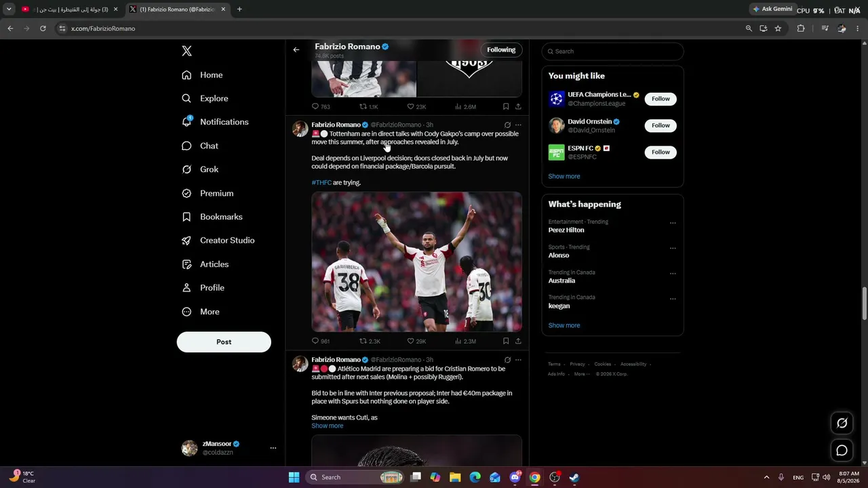The height and width of the screenshot is (488, 868).
Task: Click the X logo in the sidebar
Action: (x=187, y=51)
